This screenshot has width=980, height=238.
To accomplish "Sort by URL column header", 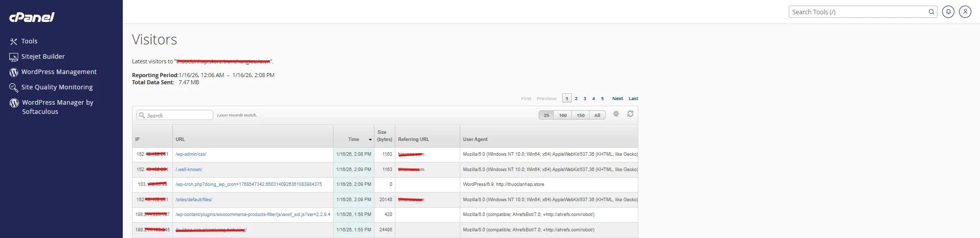I will (253, 136).
